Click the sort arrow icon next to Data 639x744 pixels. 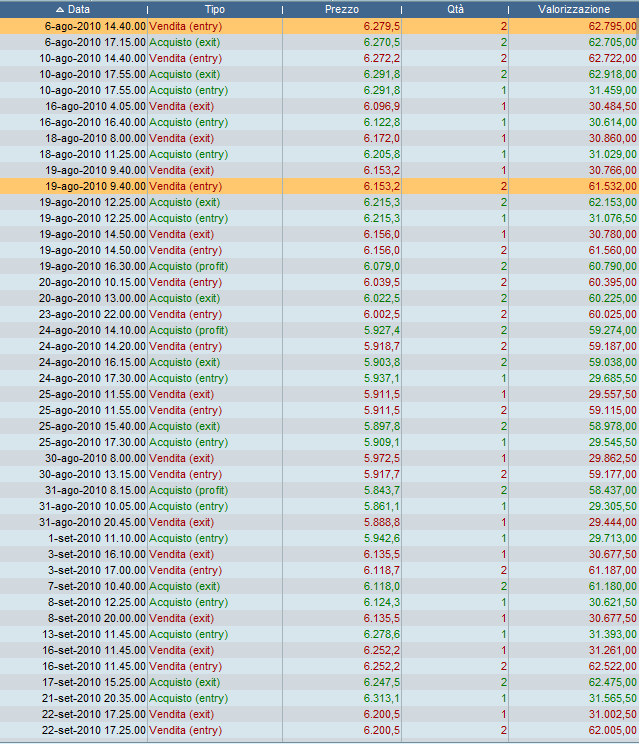point(60,9)
